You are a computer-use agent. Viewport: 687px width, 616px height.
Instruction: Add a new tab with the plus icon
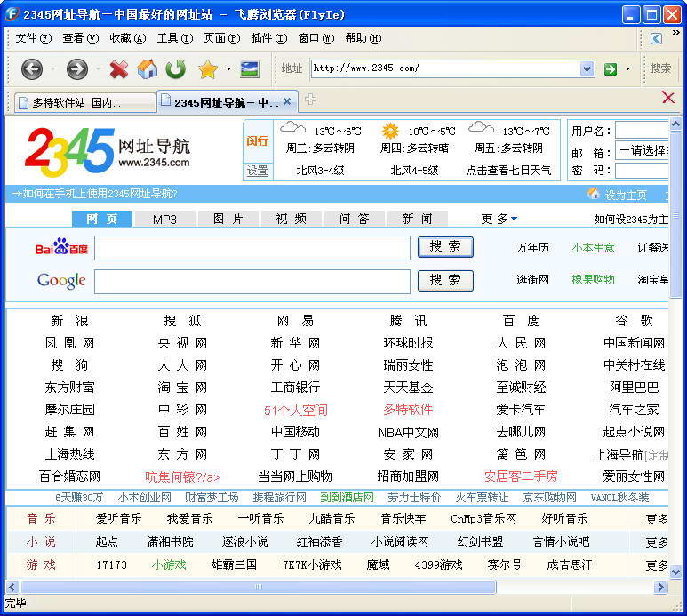(x=310, y=100)
